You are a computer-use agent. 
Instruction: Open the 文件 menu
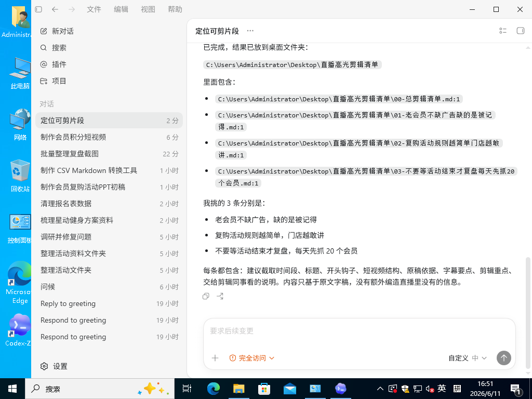(x=94, y=9)
